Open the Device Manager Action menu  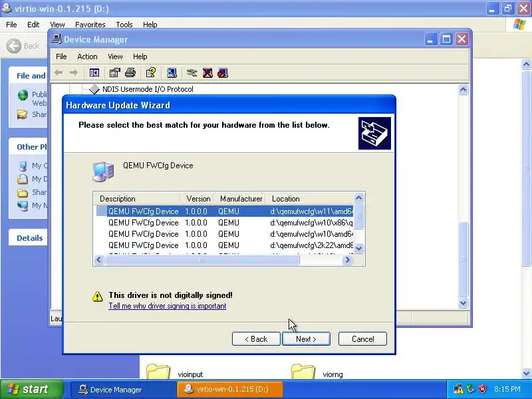tap(87, 57)
